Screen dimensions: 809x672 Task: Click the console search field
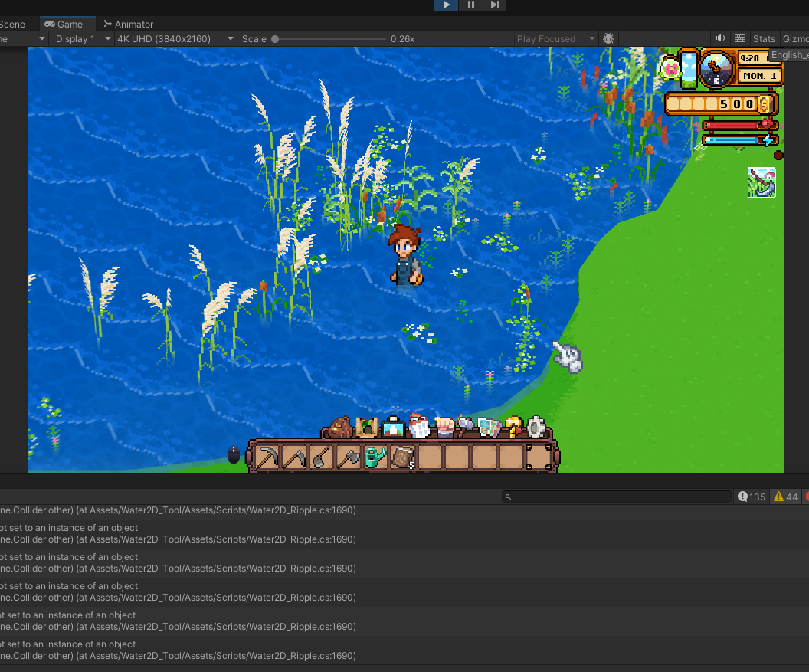point(617,497)
